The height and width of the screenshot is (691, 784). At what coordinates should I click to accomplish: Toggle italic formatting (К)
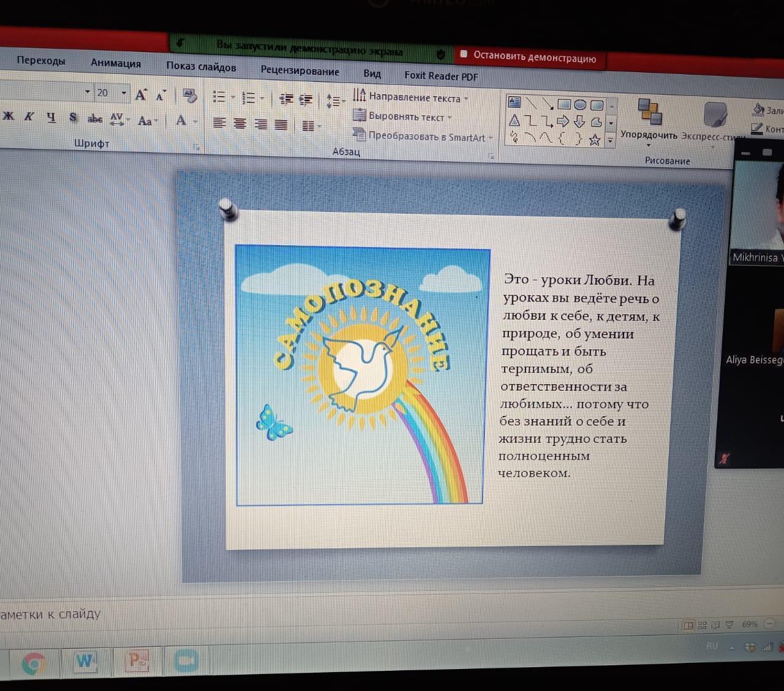(x=29, y=116)
